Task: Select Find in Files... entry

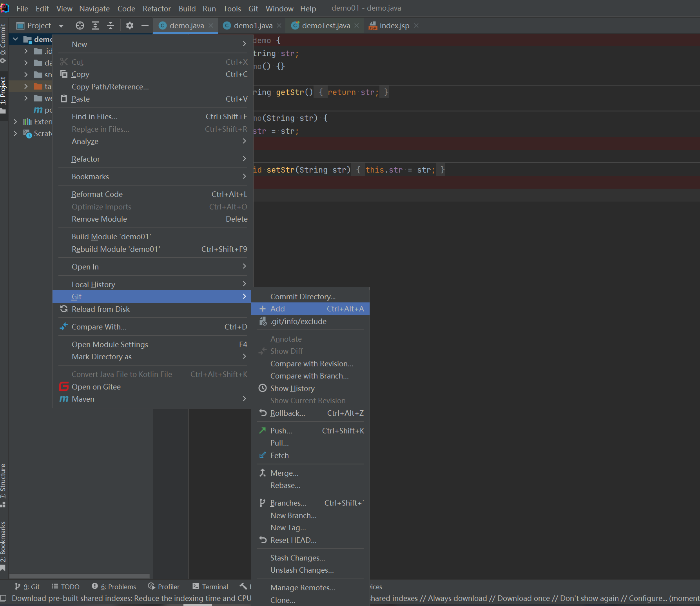Action: (x=153, y=116)
